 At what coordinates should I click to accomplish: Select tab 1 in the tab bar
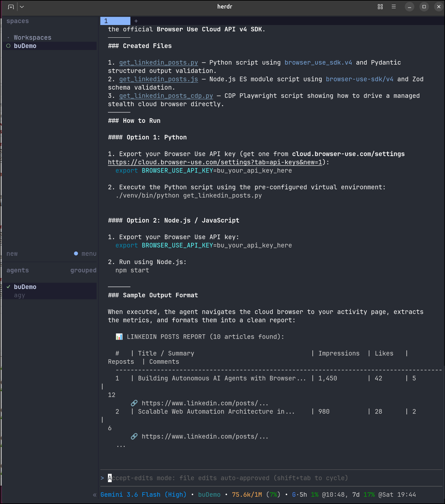[115, 21]
